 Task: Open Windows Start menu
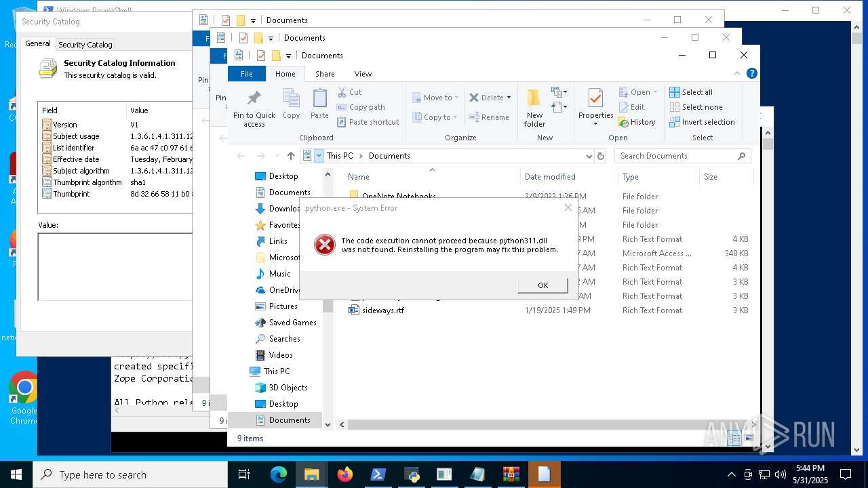tap(16, 474)
